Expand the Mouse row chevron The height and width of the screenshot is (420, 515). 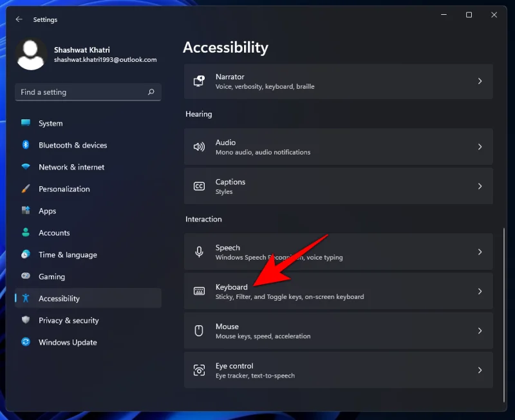(480, 330)
